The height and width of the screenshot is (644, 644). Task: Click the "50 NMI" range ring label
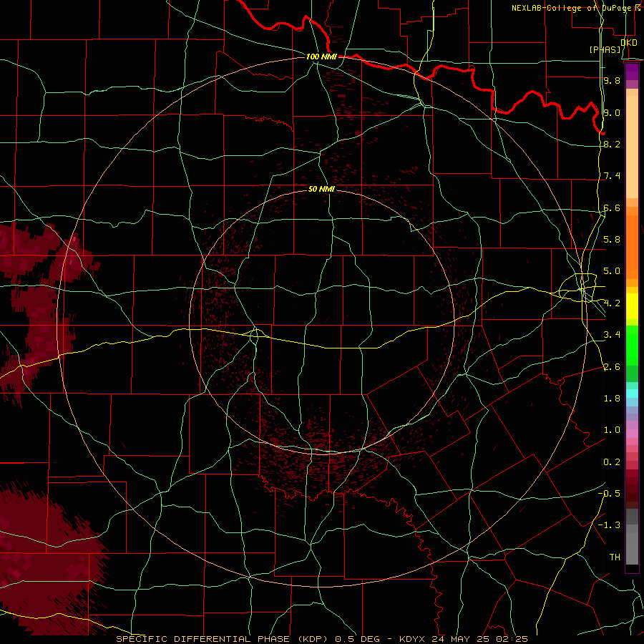[321, 189]
